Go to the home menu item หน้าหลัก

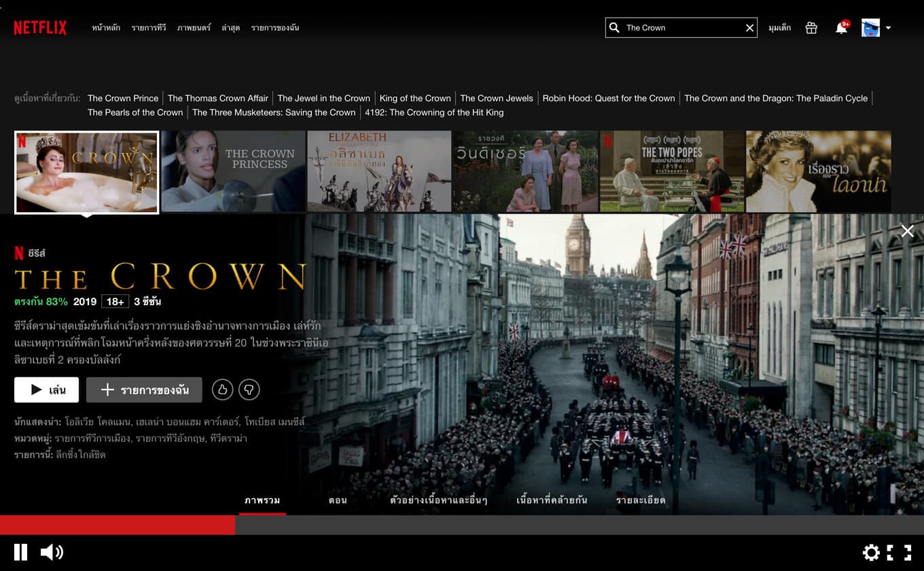(x=106, y=28)
